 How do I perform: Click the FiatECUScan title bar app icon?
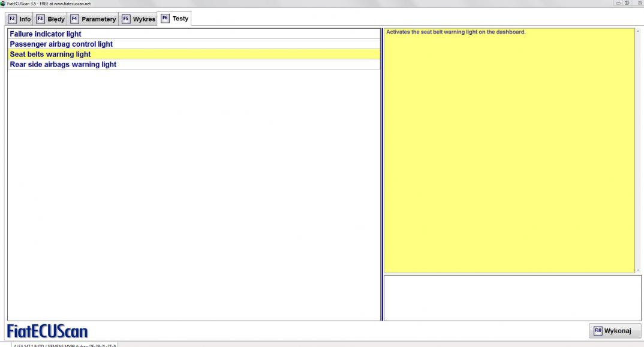pyautogui.click(x=3, y=3)
